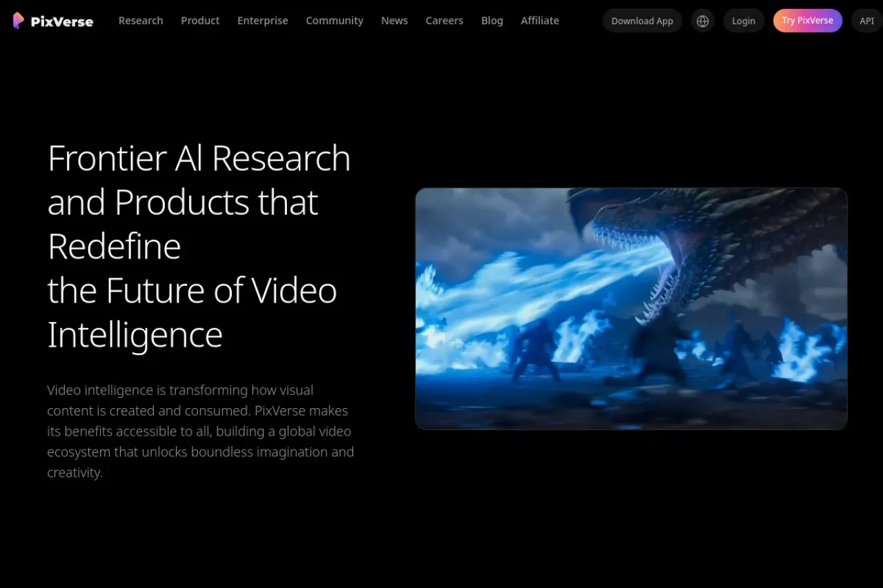Click the Download App button
The image size is (883, 588).
642,21
